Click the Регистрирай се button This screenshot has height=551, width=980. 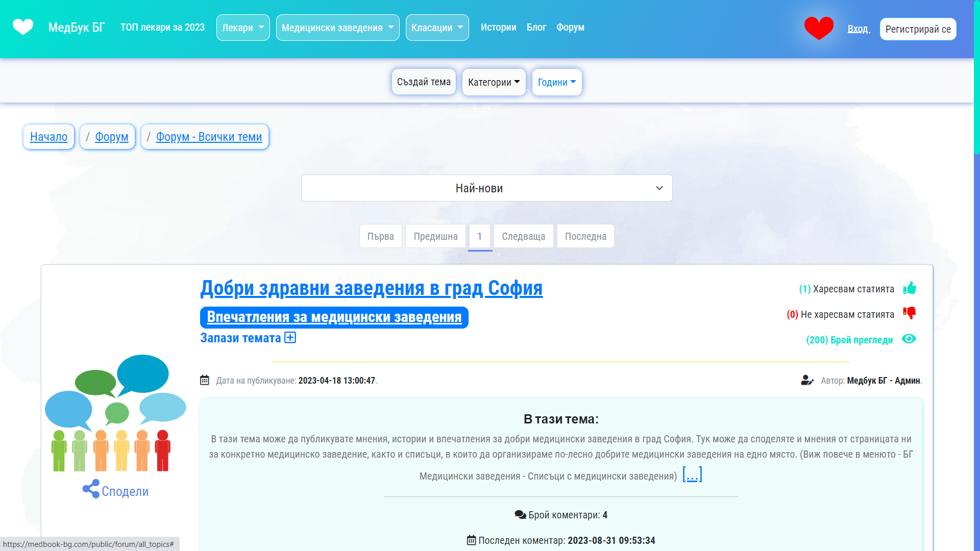918,29
